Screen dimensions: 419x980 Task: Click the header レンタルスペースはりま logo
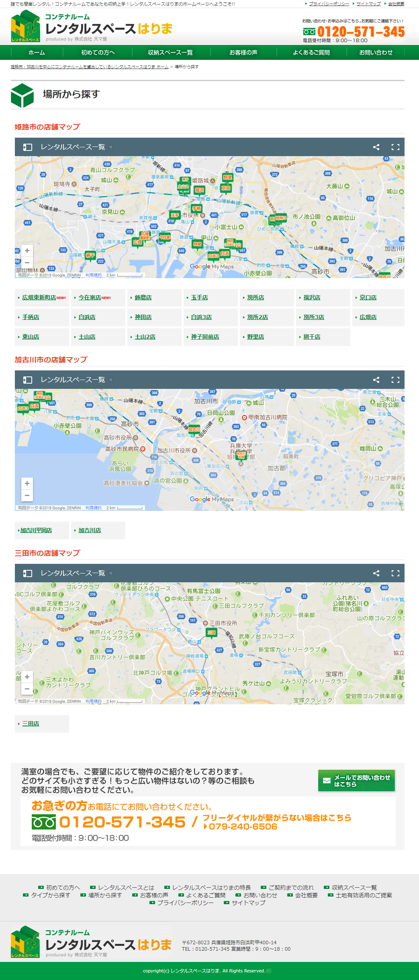pos(92,26)
